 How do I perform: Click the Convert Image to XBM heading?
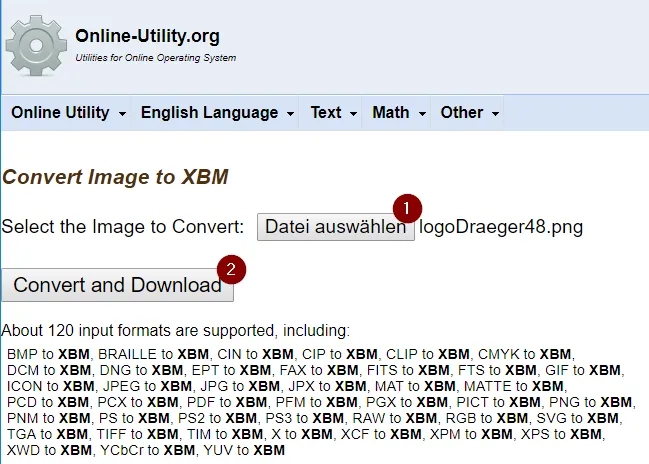click(x=115, y=177)
